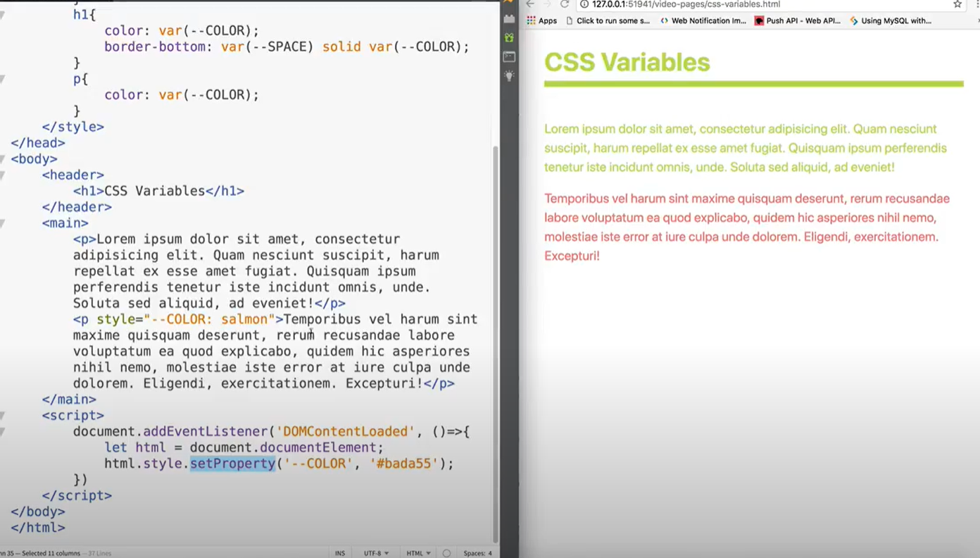Click the closing </style> tag in code

(73, 127)
